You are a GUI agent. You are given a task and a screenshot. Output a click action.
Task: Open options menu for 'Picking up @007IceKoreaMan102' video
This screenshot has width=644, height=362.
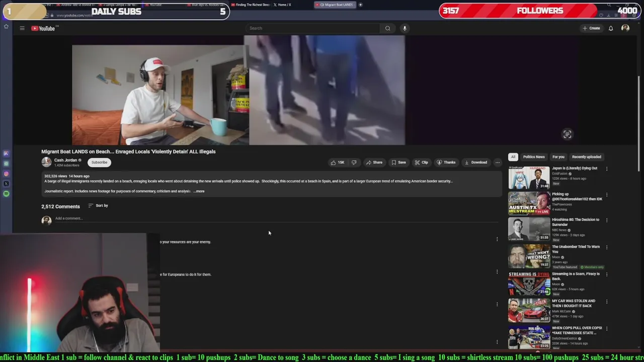pyautogui.click(x=607, y=195)
